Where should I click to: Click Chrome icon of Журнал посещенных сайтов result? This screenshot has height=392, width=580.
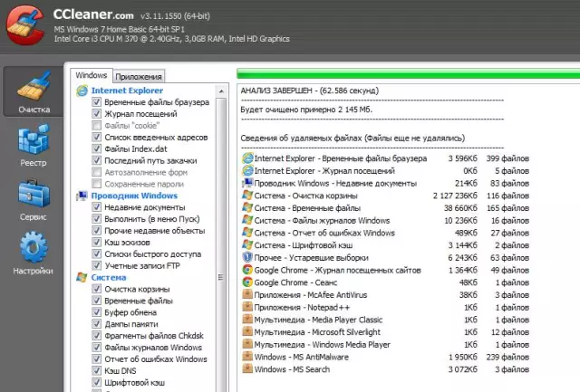247,270
